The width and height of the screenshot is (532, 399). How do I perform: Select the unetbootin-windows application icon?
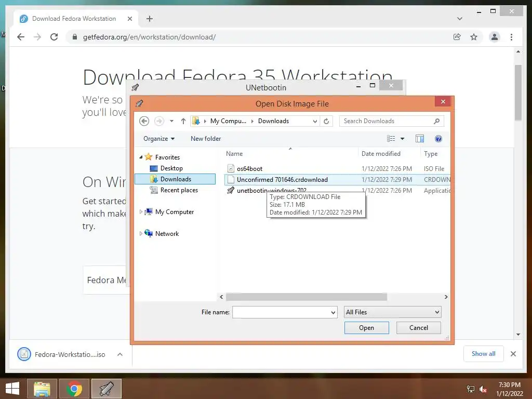[231, 190]
